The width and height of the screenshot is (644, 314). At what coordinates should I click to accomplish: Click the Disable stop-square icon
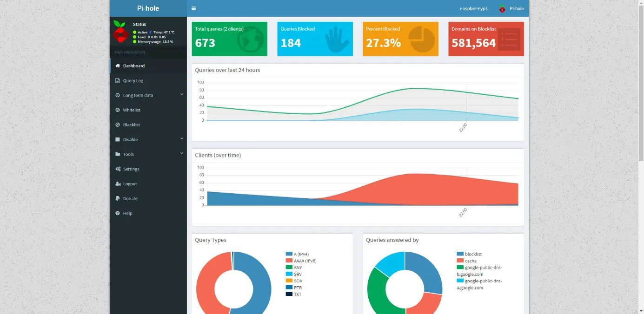click(x=118, y=139)
